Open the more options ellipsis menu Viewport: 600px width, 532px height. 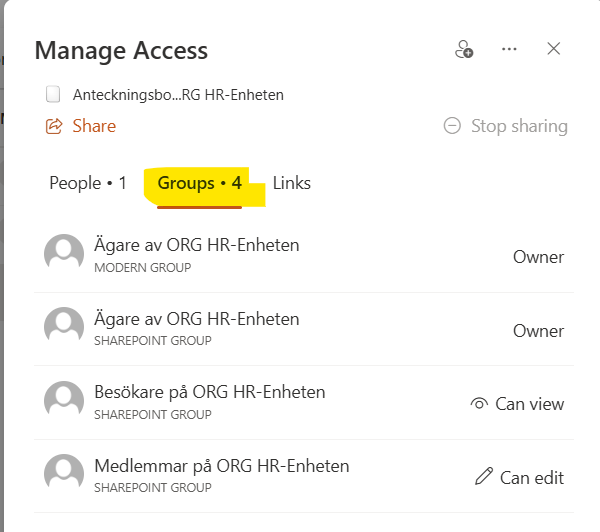(510, 49)
